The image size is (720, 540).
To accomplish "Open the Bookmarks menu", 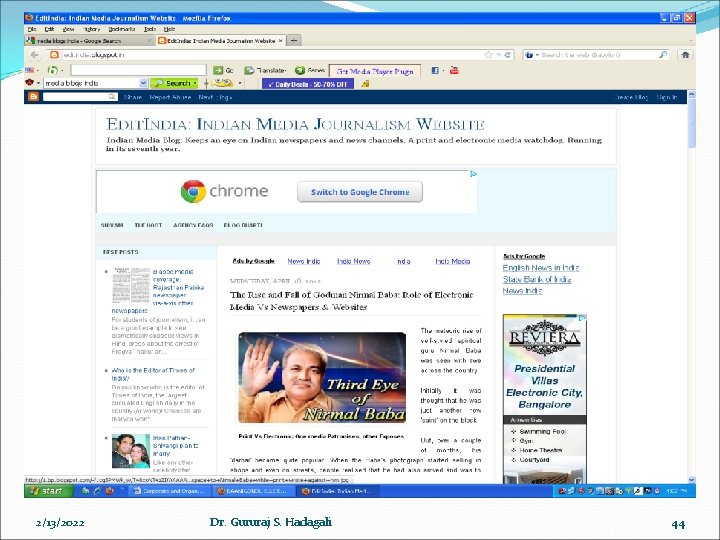I will (122, 29).
